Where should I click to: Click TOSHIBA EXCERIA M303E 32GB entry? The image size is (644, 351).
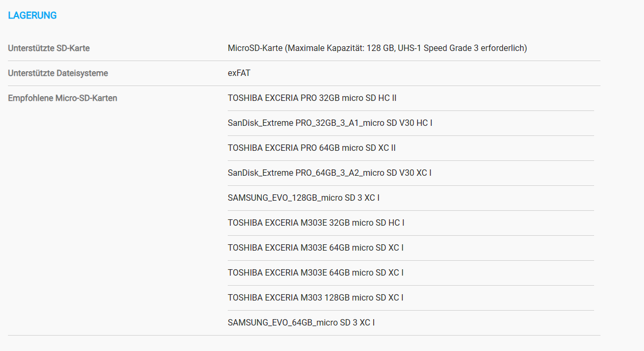(316, 223)
